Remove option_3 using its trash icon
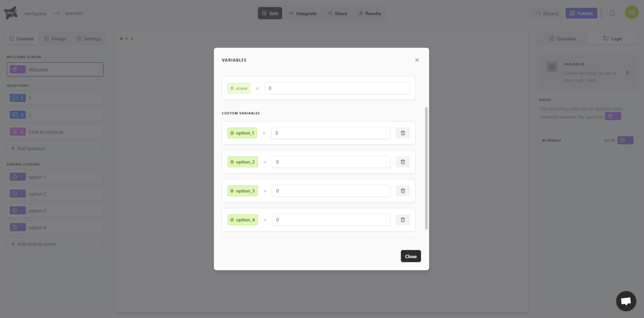The image size is (644, 318). pyautogui.click(x=402, y=191)
